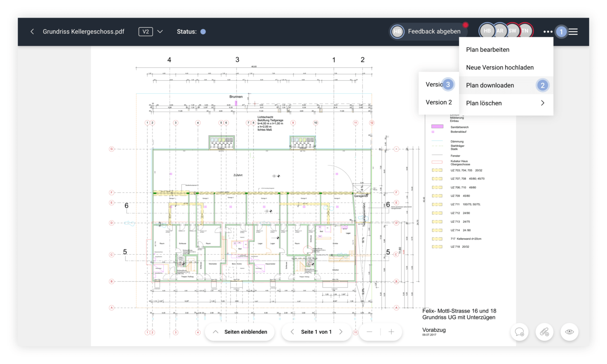Click the 'Sanitärbereich' legend entry
Image resolution: width=607 pixels, height=364 pixels.
(x=459, y=127)
